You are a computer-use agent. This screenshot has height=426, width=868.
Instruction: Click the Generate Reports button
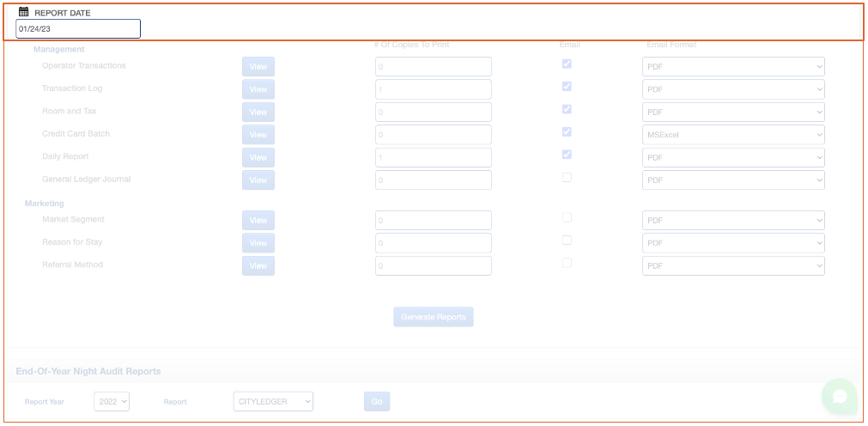[434, 317]
